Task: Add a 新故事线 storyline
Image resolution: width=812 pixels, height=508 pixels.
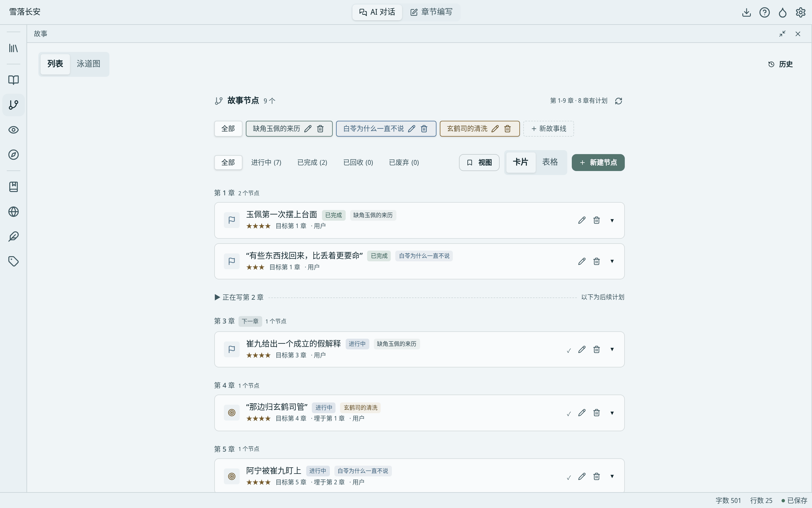Action: click(549, 129)
